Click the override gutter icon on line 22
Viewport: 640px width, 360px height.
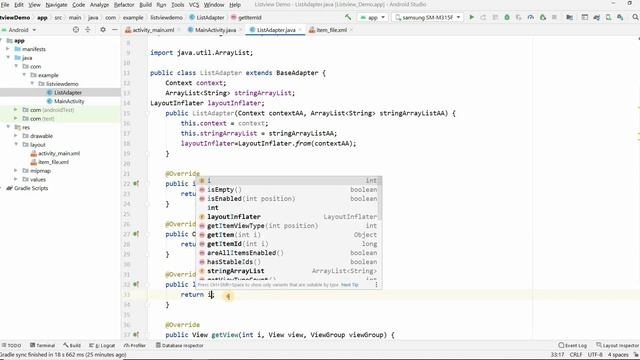(136, 184)
